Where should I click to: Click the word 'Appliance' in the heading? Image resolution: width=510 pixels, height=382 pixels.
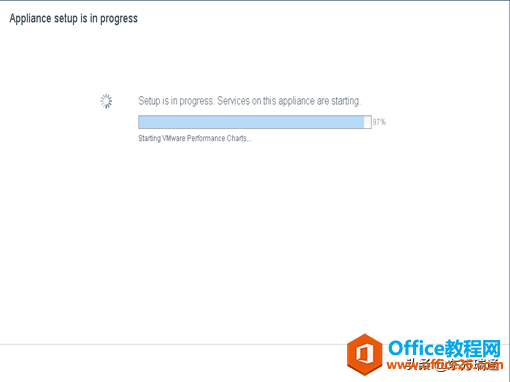pyautogui.click(x=30, y=19)
